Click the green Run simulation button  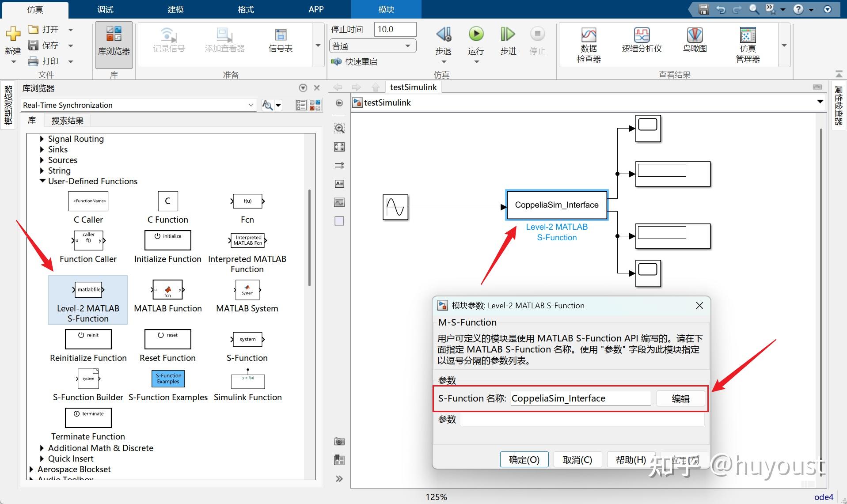(476, 34)
